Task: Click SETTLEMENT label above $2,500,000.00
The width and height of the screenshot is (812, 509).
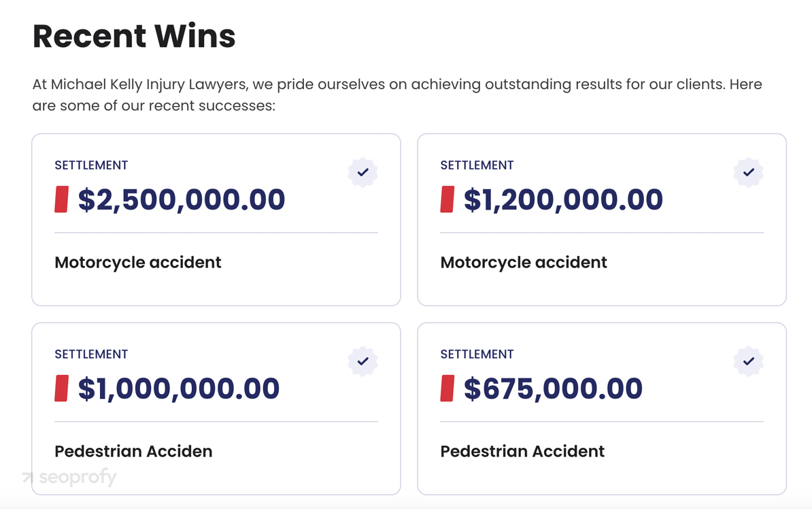Action: pos(91,165)
